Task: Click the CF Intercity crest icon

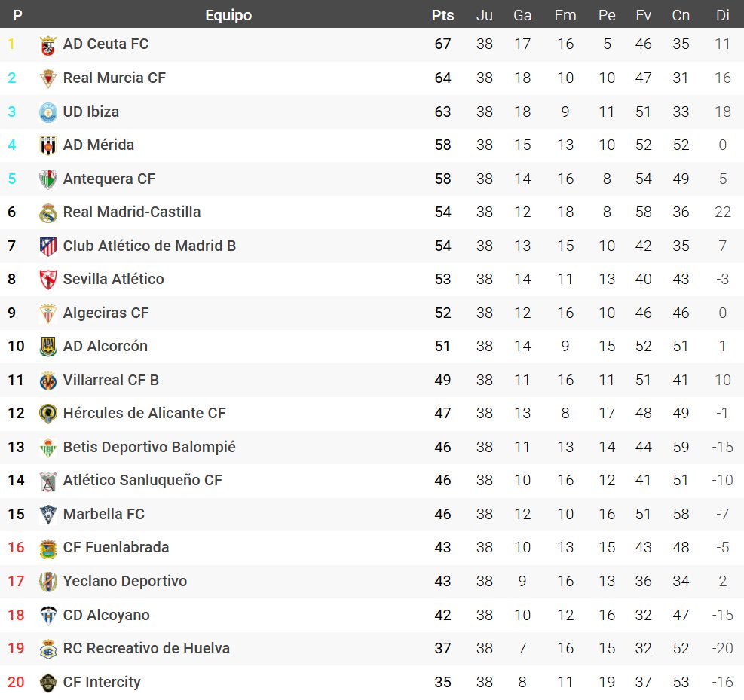Action: [48, 683]
